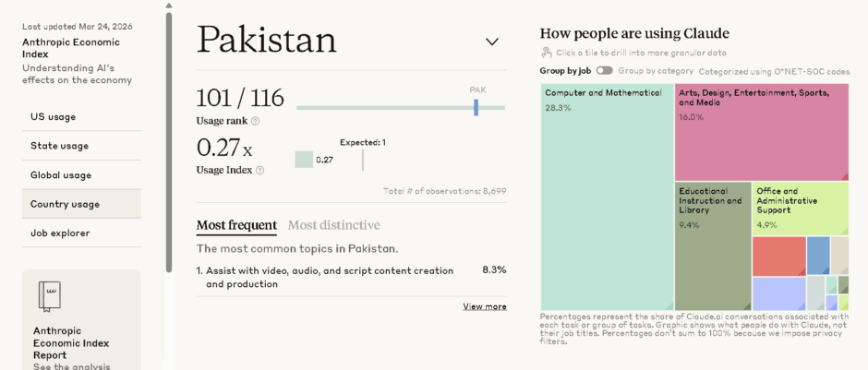Screen dimensions: 868x370
Task: Switch to Most distinctive tab
Action: (333, 225)
